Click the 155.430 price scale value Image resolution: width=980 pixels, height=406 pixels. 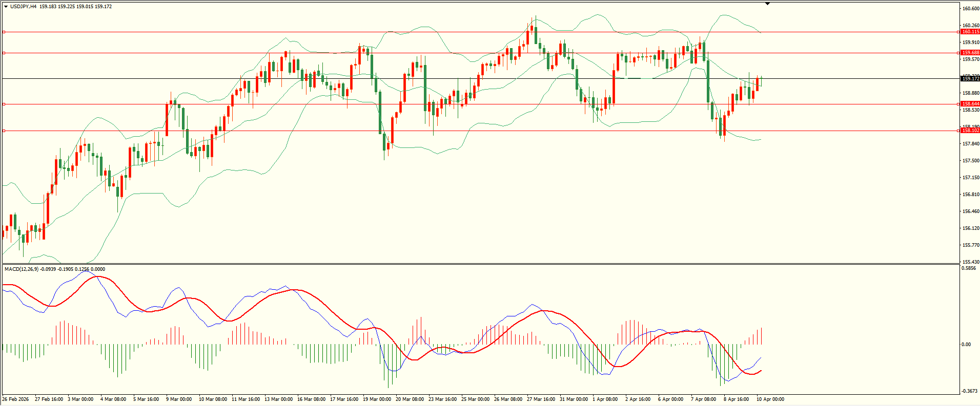tap(970, 262)
